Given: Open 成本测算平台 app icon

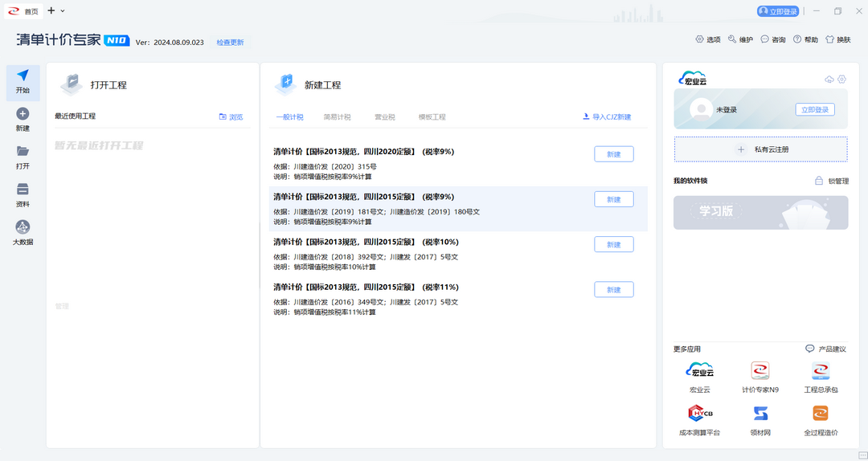Looking at the screenshot, I should [700, 414].
